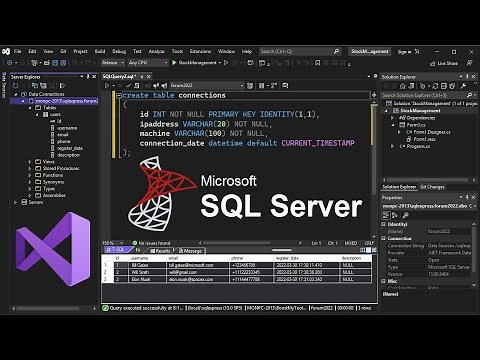The height and width of the screenshot is (360, 480).
Task: Click Start Without Debugging outline play icon
Action: [x=226, y=63]
